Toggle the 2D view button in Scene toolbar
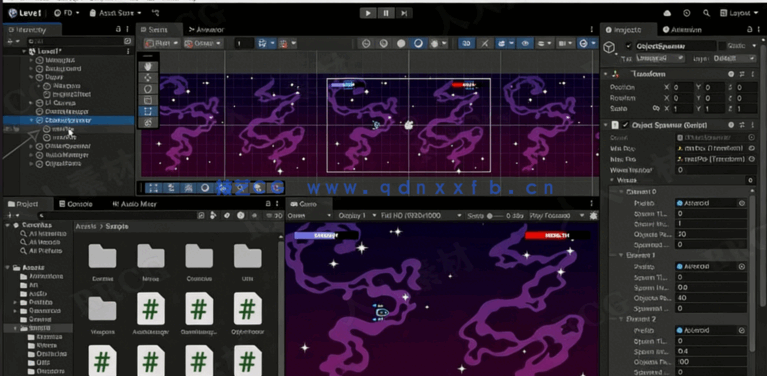This screenshot has height=376, width=767. coord(466,44)
